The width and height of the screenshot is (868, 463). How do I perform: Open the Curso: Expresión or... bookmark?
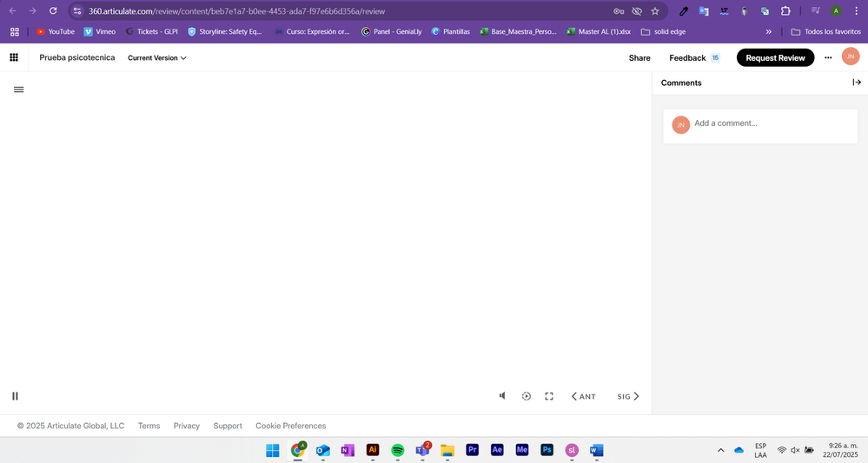(312, 32)
